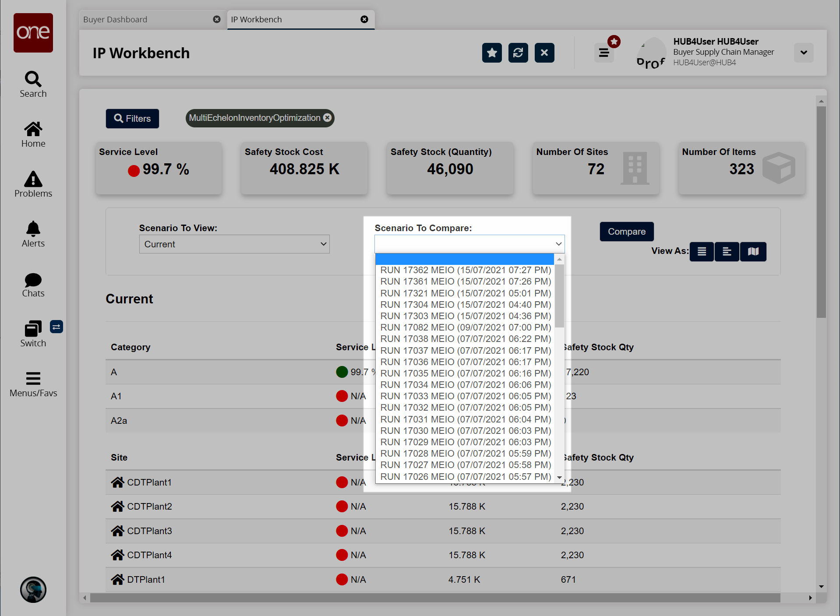The width and height of the screenshot is (840, 616).
Task: Open the Alerts bell icon
Action: coord(33,234)
